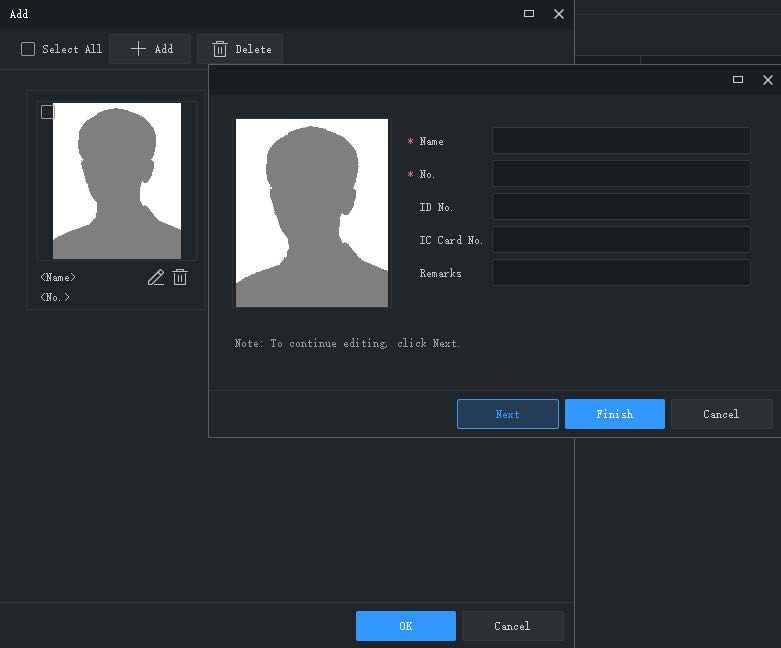Image resolution: width=781 pixels, height=648 pixels.
Task: Maximize the Add window
Action: click(529, 13)
